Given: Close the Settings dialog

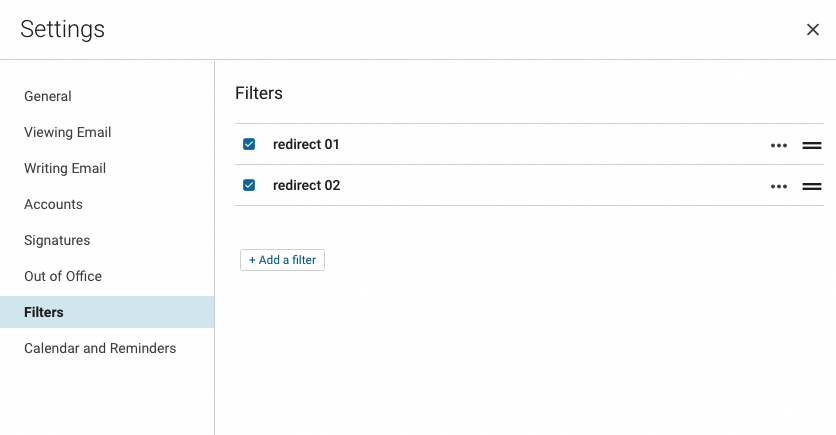Looking at the screenshot, I should 813,30.
